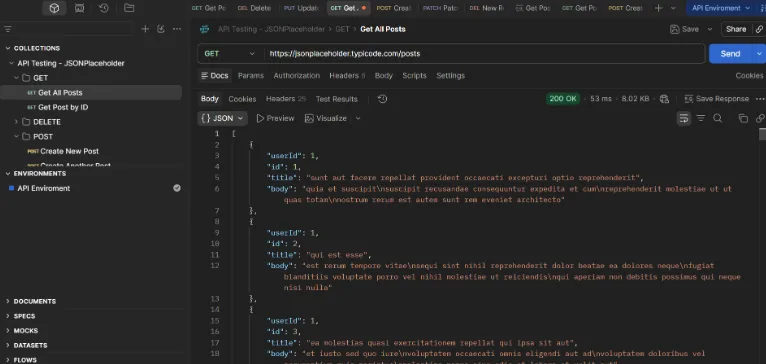
Task: Open the dropdown arrow beside Visualize
Action: click(358, 118)
